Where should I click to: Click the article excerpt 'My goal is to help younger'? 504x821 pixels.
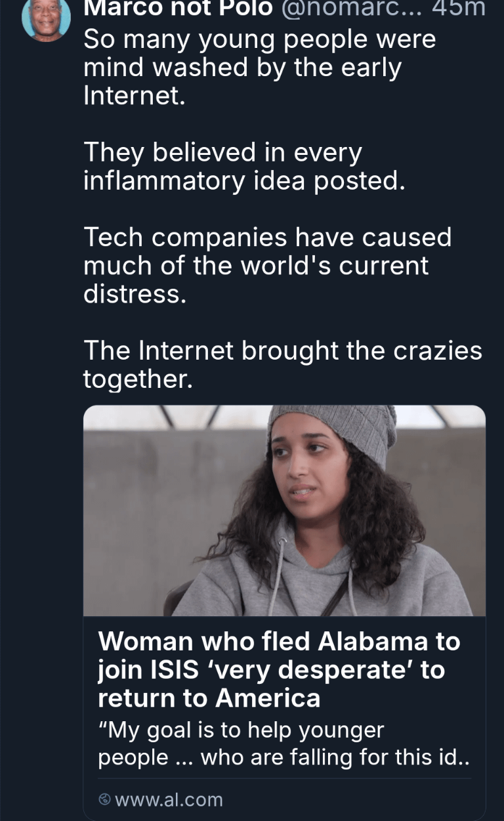pos(241,729)
